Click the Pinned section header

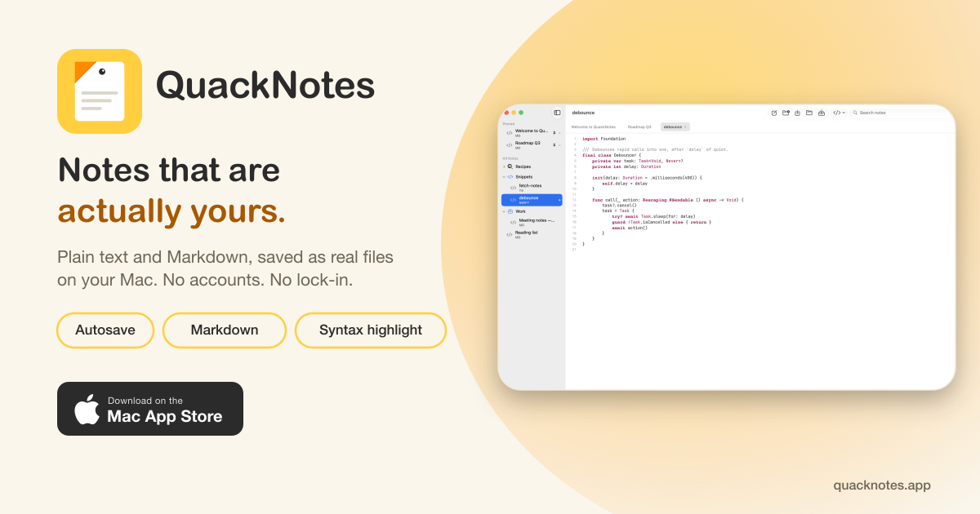(x=509, y=124)
